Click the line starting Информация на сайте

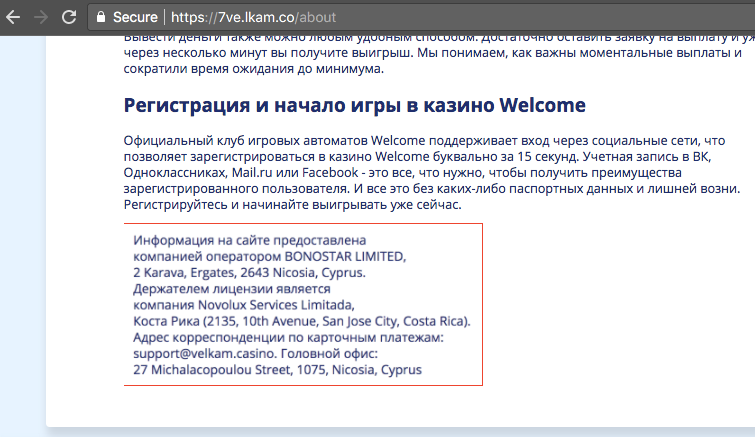click(249, 240)
